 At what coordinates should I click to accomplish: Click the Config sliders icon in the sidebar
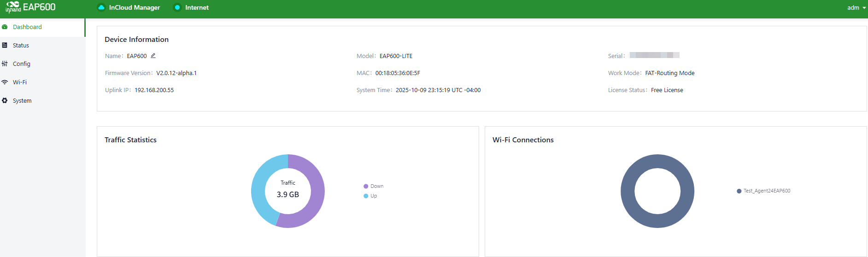(5, 64)
